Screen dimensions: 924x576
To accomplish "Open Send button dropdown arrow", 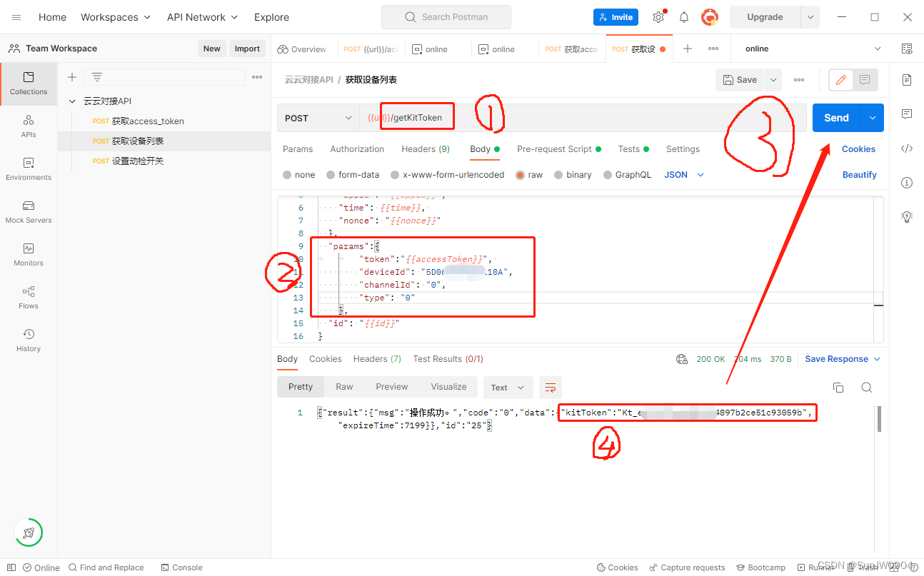I will [x=873, y=118].
